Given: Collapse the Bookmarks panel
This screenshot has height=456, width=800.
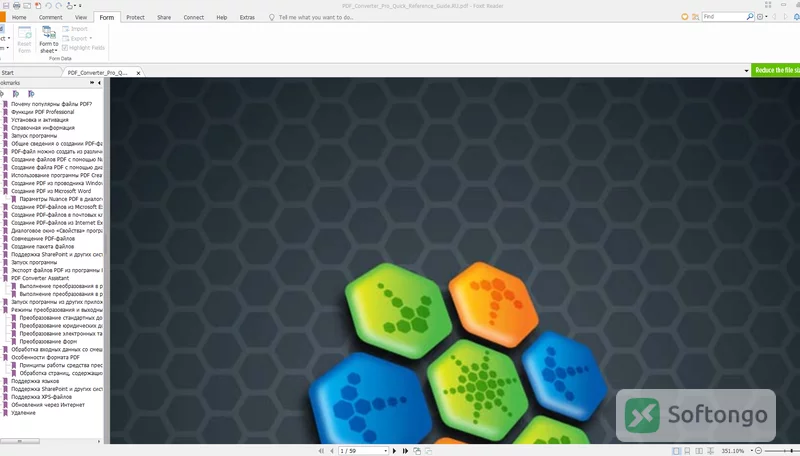Looking at the screenshot, I should tap(99, 83).
